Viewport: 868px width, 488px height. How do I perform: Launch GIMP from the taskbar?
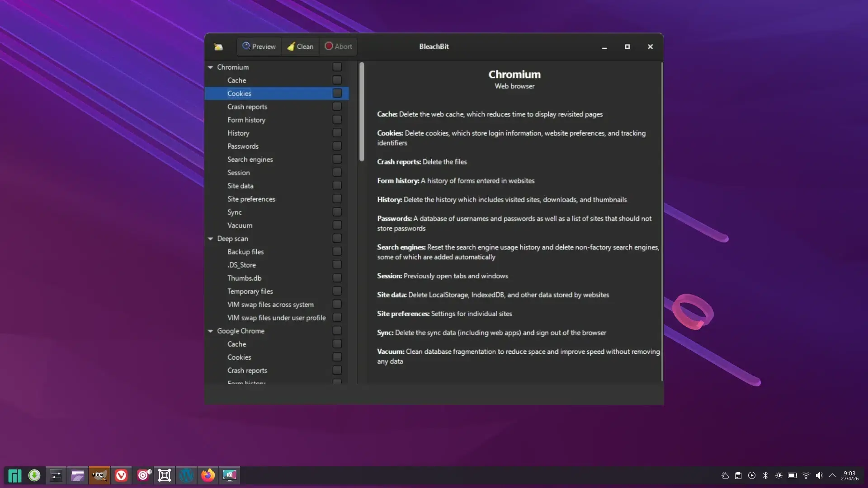point(99,475)
